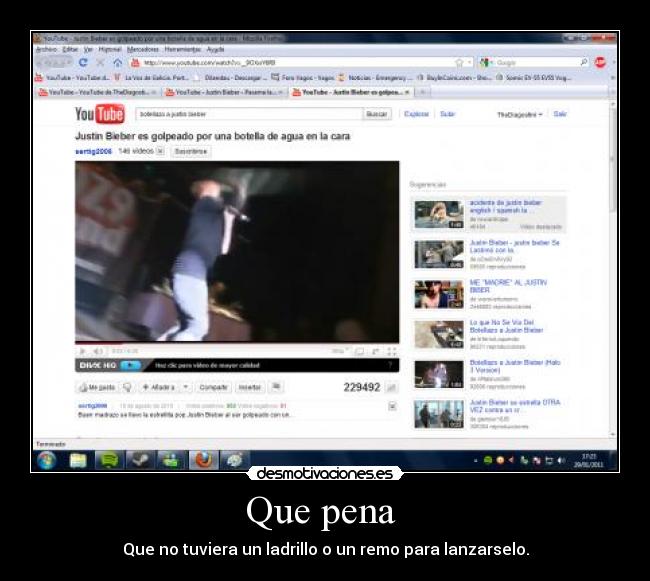Image resolution: width=650 pixels, height=581 pixels.
Task: Click the network icon in system tray
Action: click(549, 460)
